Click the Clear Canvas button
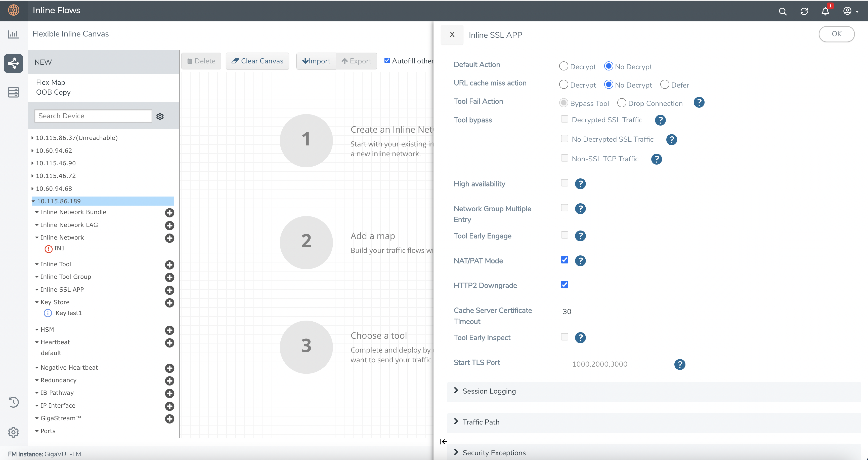The image size is (868, 460). click(257, 61)
